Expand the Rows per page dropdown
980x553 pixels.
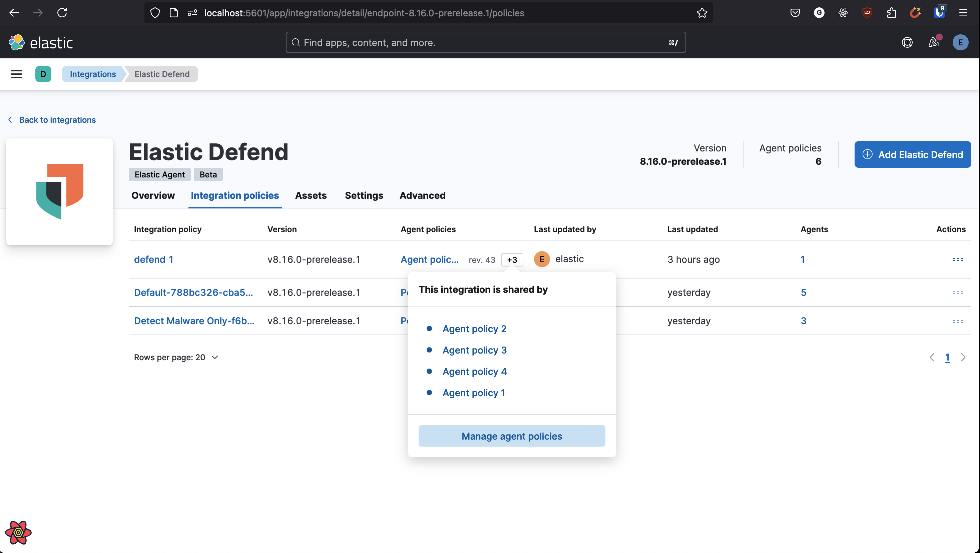tap(176, 357)
